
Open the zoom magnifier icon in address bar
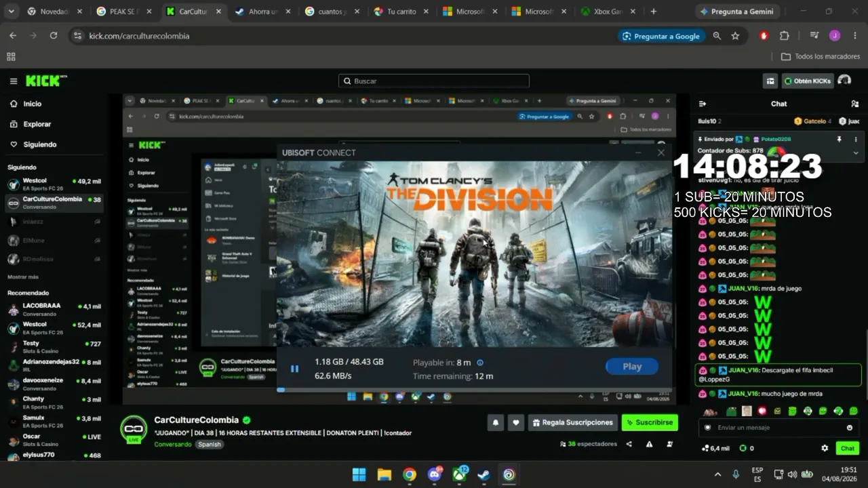pyautogui.click(x=717, y=36)
